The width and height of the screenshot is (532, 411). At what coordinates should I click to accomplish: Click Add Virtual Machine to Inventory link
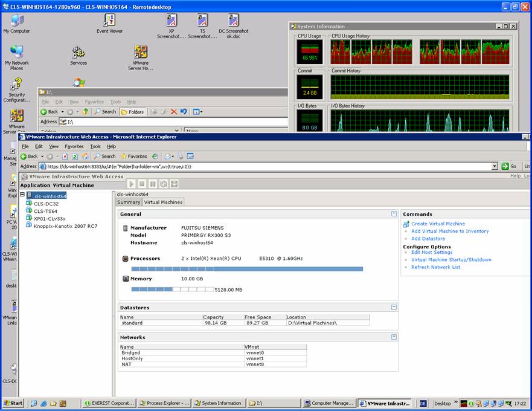450,231
